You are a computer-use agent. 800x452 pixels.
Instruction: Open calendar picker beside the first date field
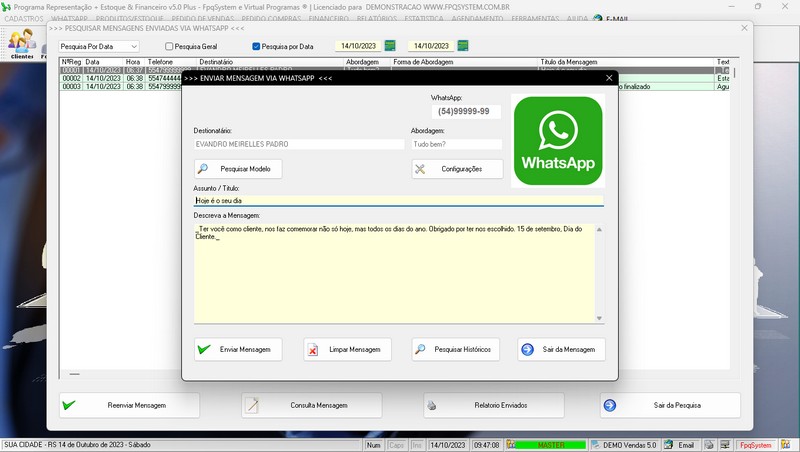[390, 46]
